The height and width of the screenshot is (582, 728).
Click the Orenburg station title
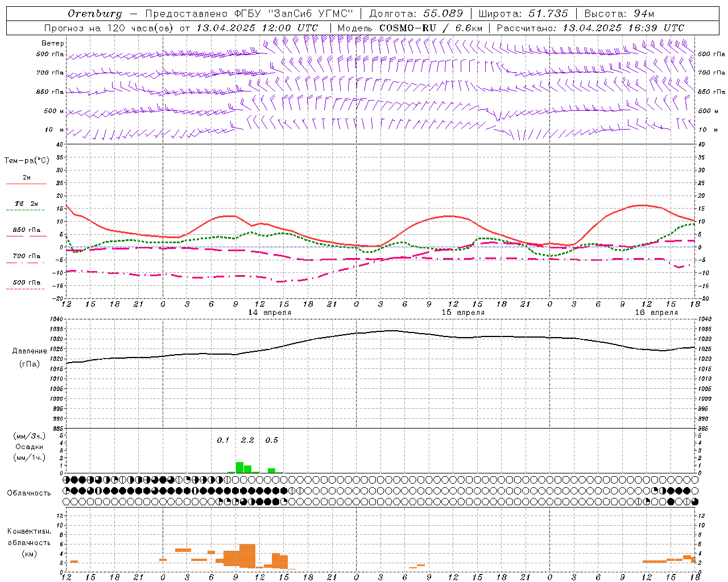[94, 14]
